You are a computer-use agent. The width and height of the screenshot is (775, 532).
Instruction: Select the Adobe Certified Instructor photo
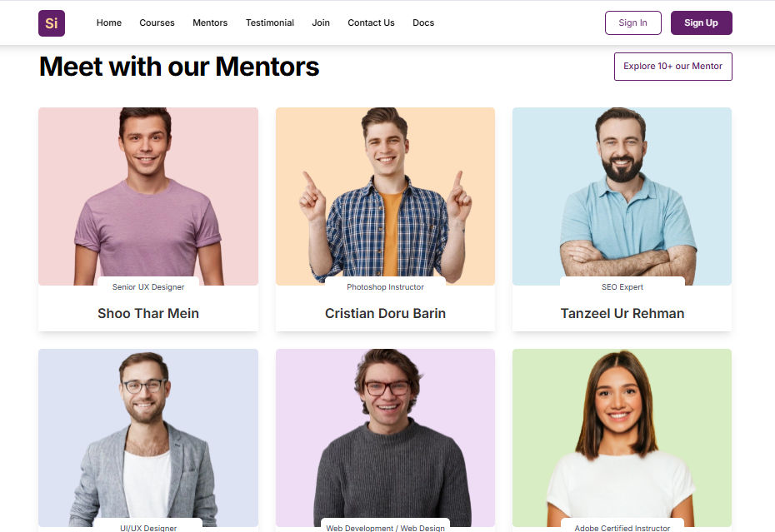(622, 438)
